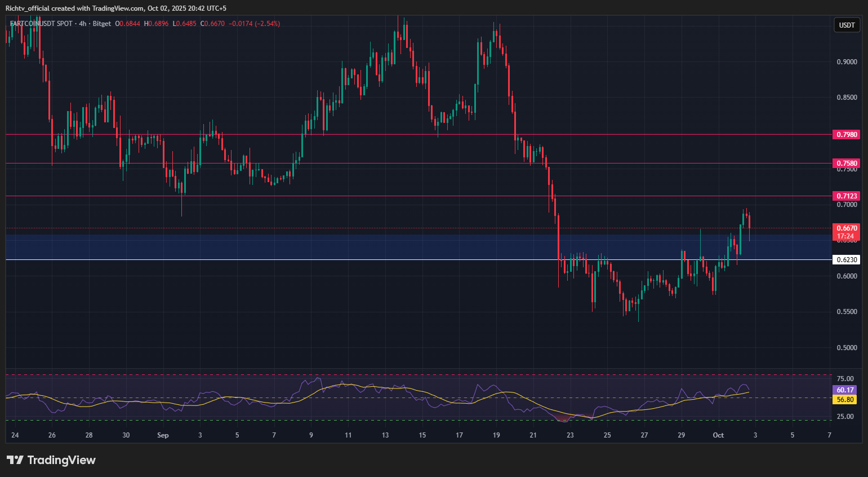Click the FARTCOINUSDT SPOT symbol title
868x477 pixels.
[x=41, y=24]
